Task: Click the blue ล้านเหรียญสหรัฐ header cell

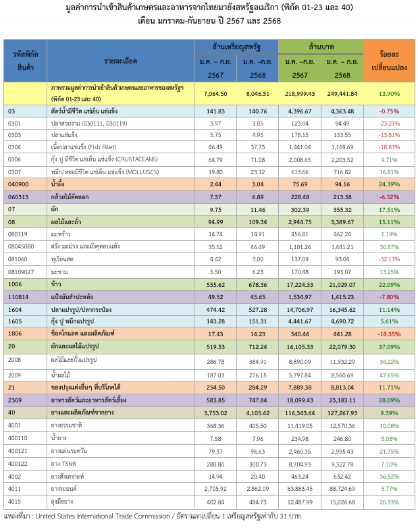Action: click(x=236, y=46)
